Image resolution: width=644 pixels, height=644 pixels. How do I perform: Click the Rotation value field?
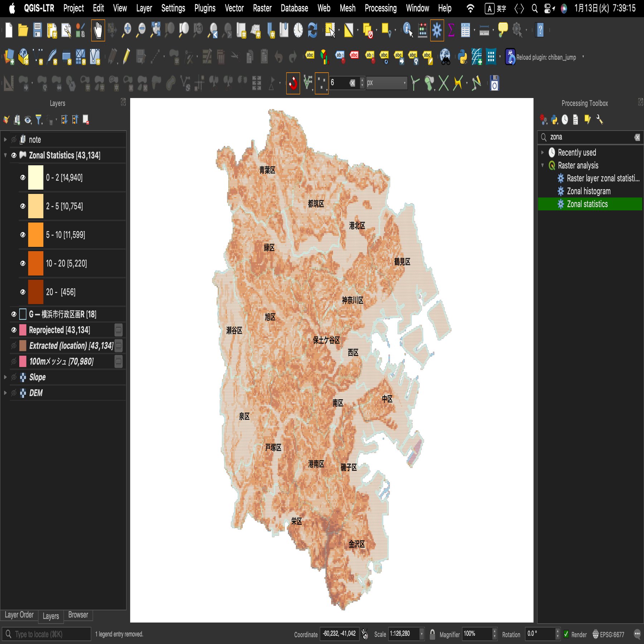click(540, 634)
